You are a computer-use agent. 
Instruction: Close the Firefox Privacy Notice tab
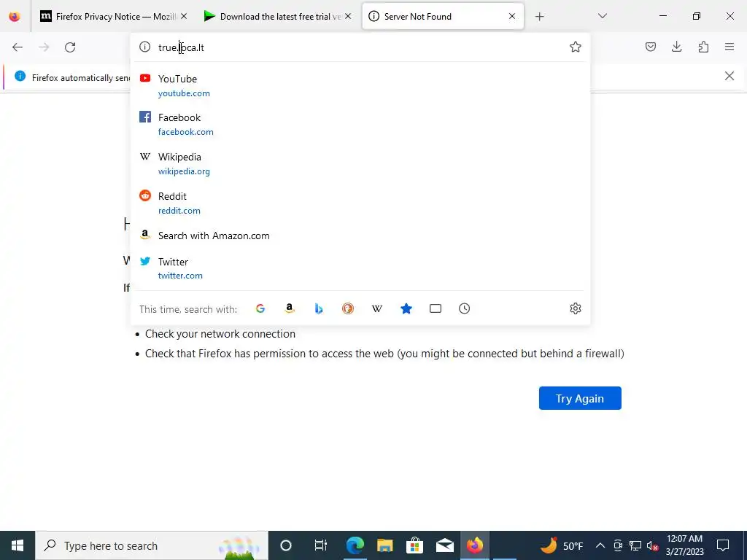pyautogui.click(x=184, y=16)
